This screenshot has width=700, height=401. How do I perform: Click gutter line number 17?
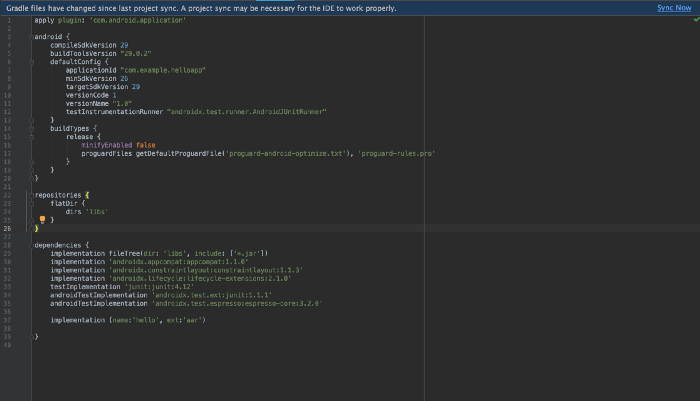pos(7,154)
